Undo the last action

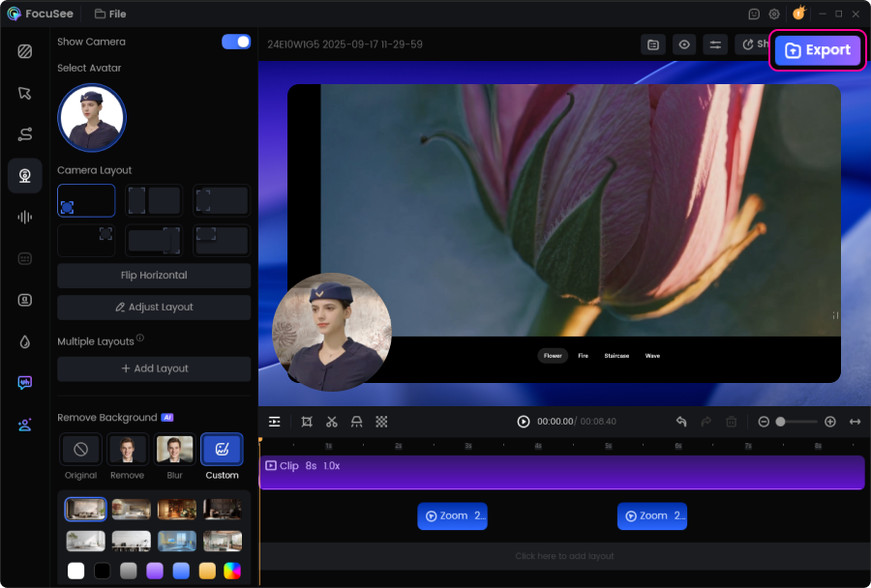pyautogui.click(x=681, y=422)
